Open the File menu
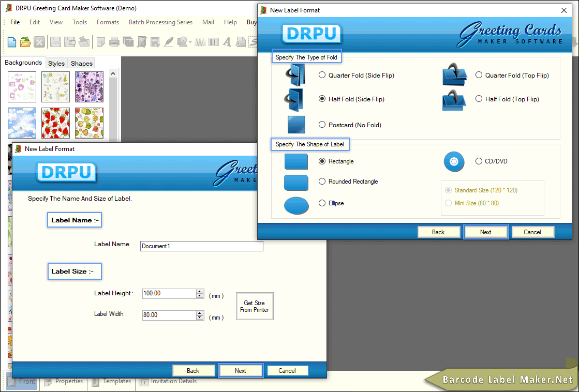The height and width of the screenshot is (392, 579). 15,22
